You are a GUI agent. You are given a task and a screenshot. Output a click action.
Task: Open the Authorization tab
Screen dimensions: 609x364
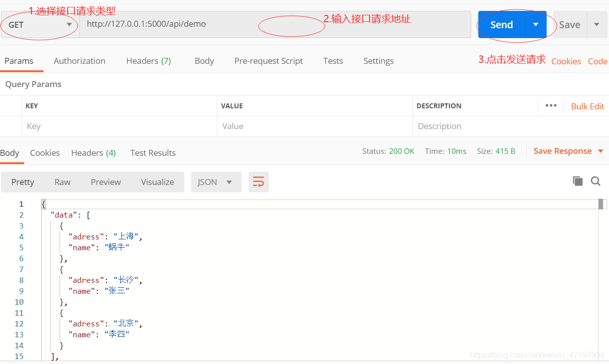pyautogui.click(x=79, y=61)
